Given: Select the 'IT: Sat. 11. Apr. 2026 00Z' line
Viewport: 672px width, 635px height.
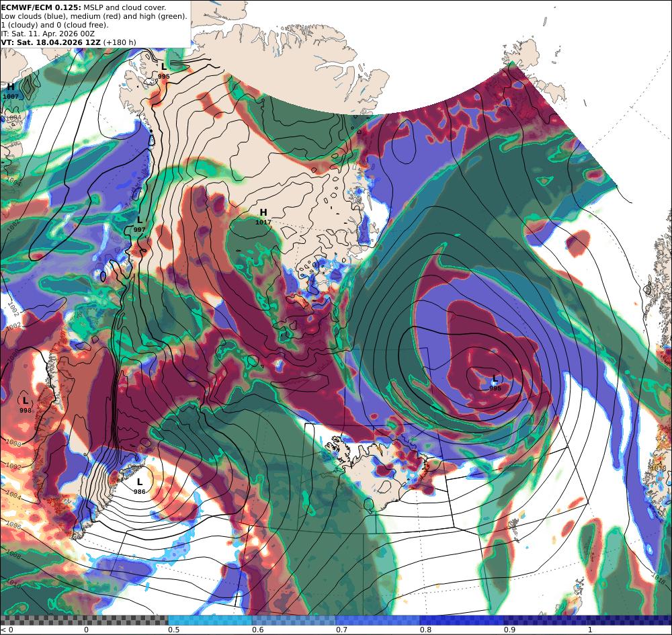Looking at the screenshot, I should coord(48,34).
